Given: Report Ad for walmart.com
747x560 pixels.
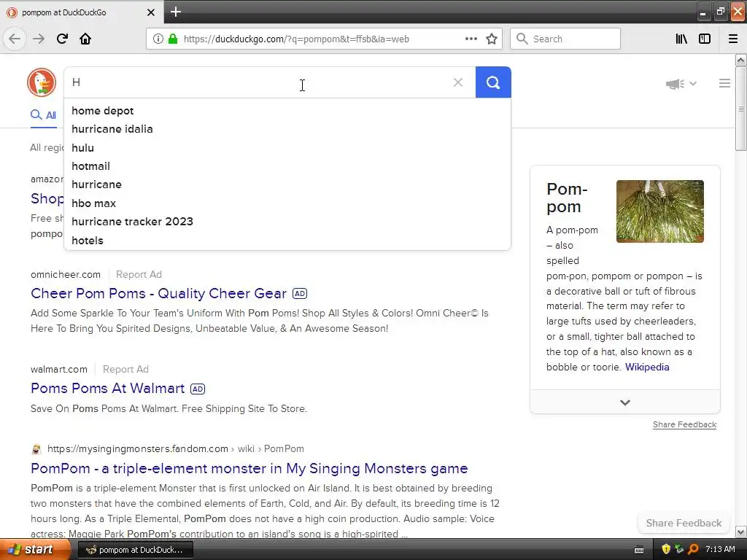Looking at the screenshot, I should click(x=125, y=369).
